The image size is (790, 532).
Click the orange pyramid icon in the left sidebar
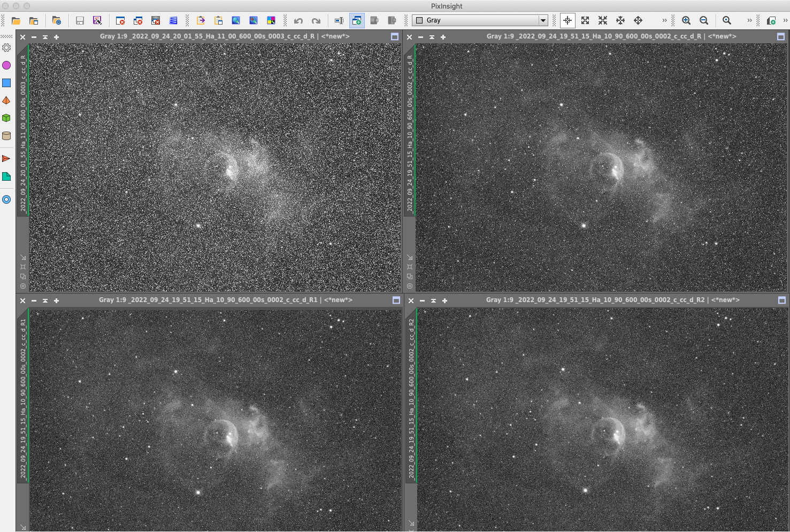(6, 101)
